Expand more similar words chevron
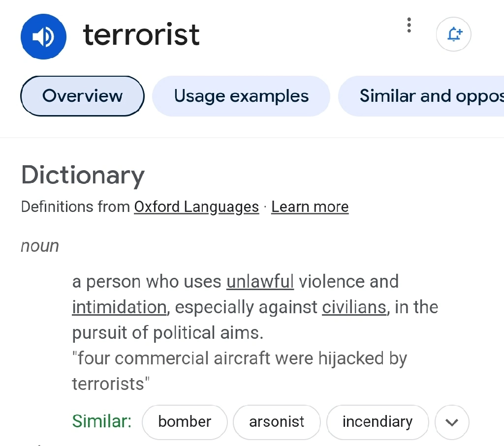Screen dimensions: 504x446 452,422
